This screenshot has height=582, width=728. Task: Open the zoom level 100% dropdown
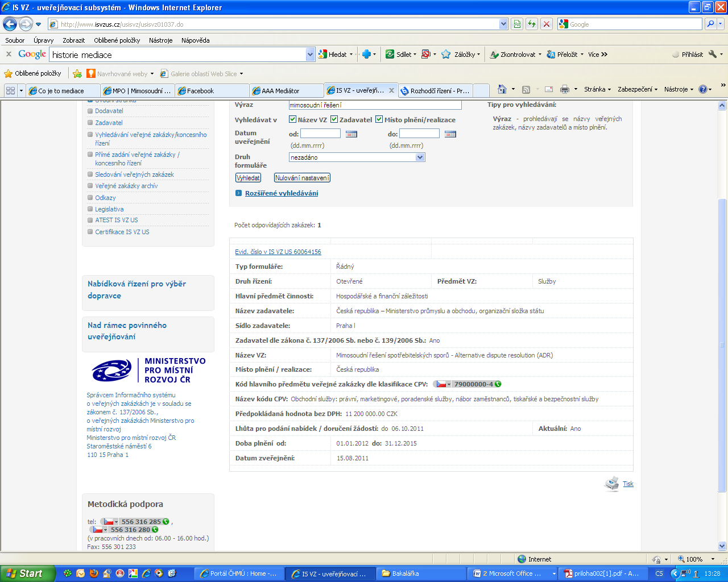pos(713,559)
